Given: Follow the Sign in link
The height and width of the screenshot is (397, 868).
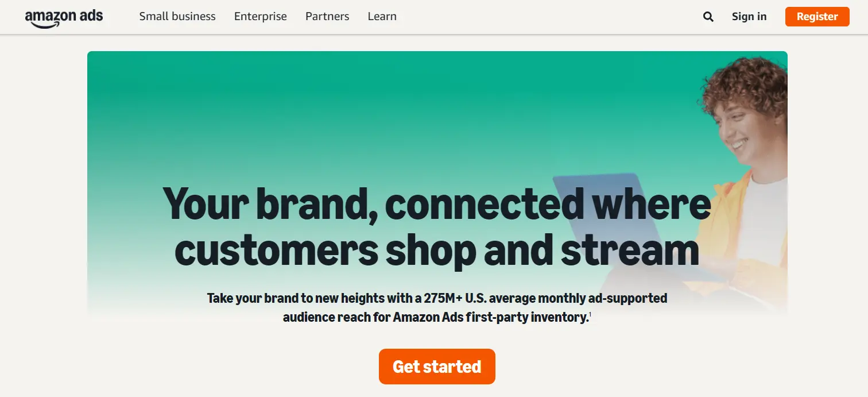Looking at the screenshot, I should (749, 17).
